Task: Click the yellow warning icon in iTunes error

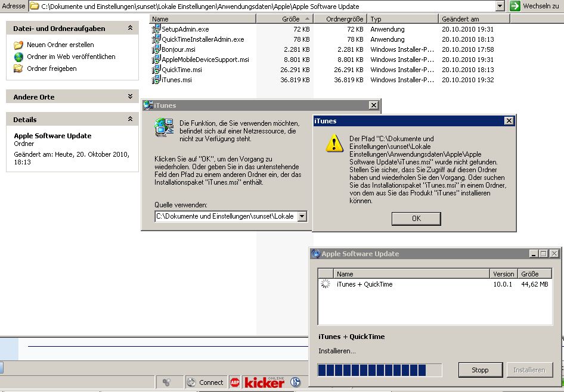Action: 334,143
